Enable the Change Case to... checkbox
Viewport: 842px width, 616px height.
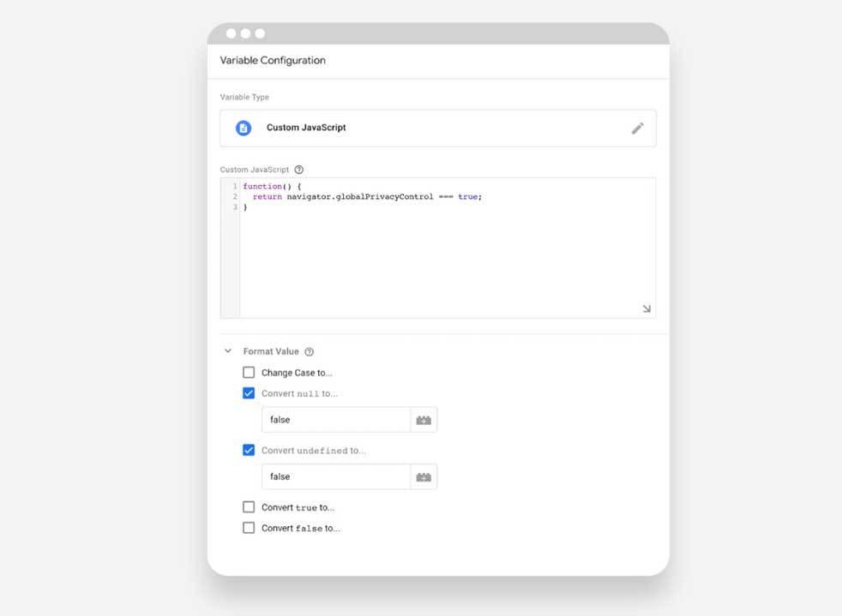249,373
